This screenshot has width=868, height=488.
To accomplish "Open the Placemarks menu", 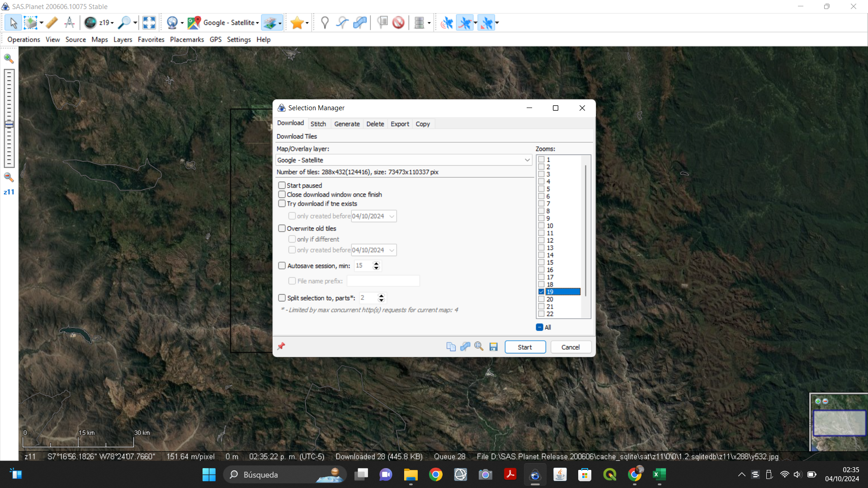I will [x=187, y=39].
